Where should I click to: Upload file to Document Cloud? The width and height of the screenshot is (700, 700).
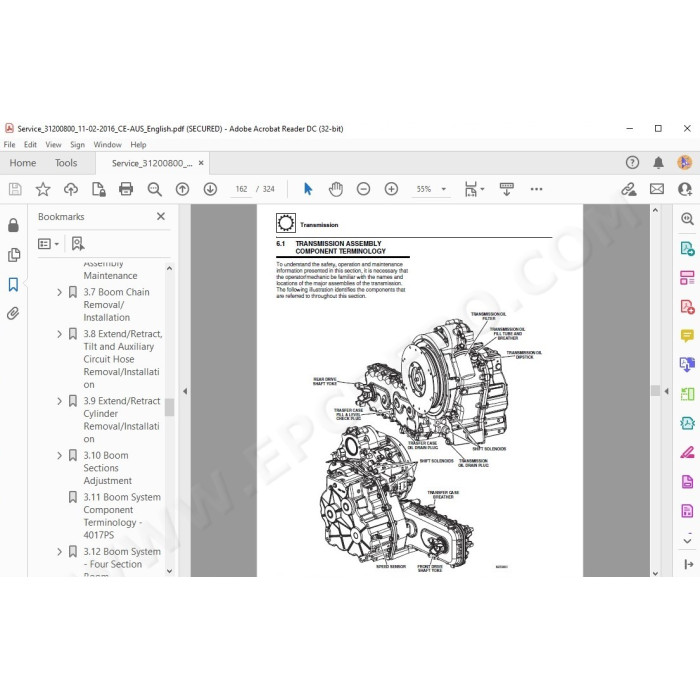pos(71,189)
